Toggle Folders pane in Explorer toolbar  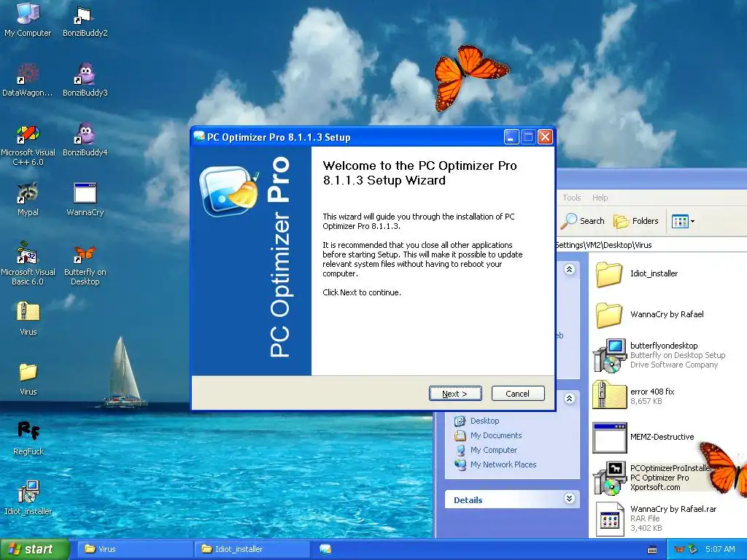click(x=635, y=221)
